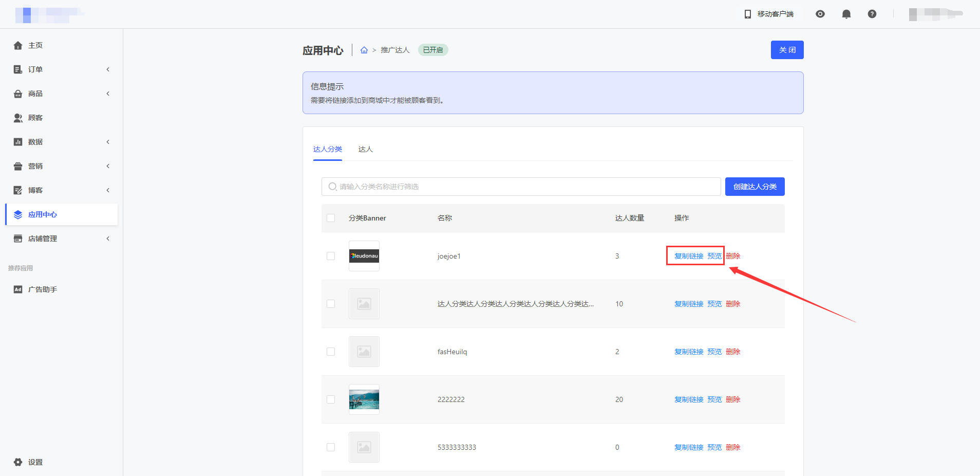Viewport: 980px width, 476px height.
Task: Click the eye preview icon in header
Action: (820, 14)
